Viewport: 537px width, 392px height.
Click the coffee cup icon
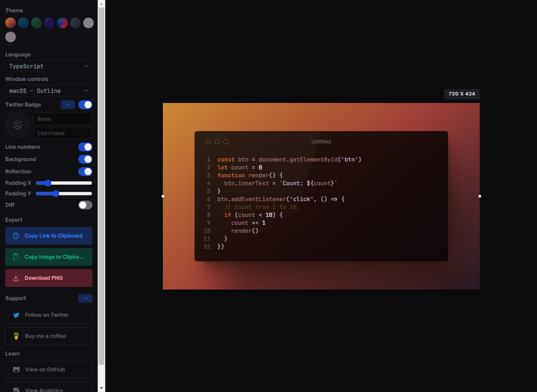[16, 336]
